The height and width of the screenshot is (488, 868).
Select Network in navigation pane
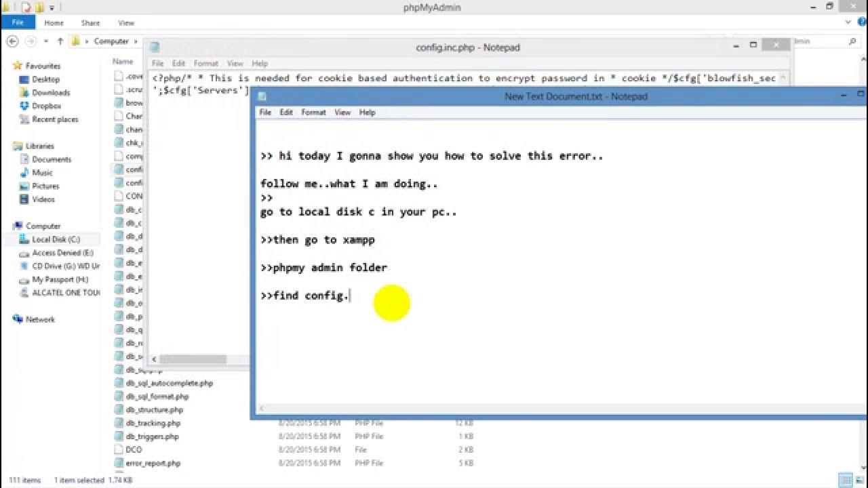pyautogui.click(x=40, y=319)
